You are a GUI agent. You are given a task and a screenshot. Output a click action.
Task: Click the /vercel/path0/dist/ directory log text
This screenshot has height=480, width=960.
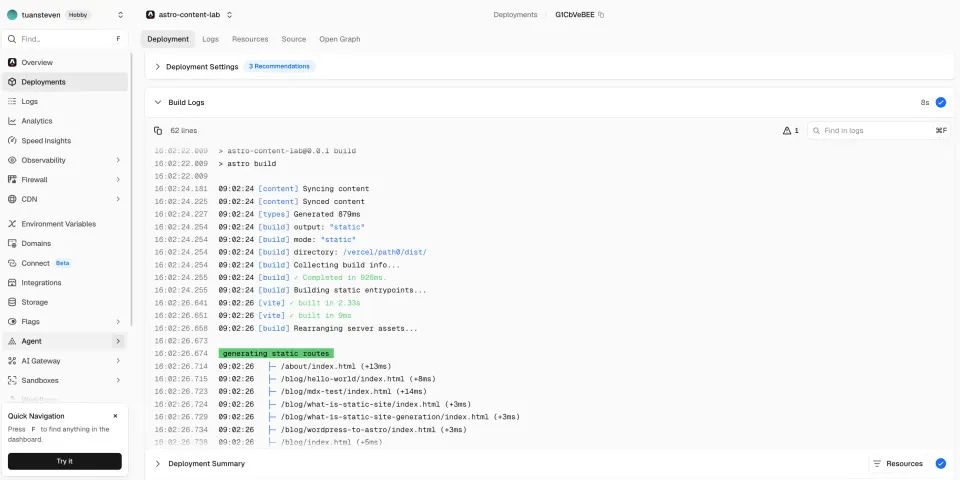point(384,252)
